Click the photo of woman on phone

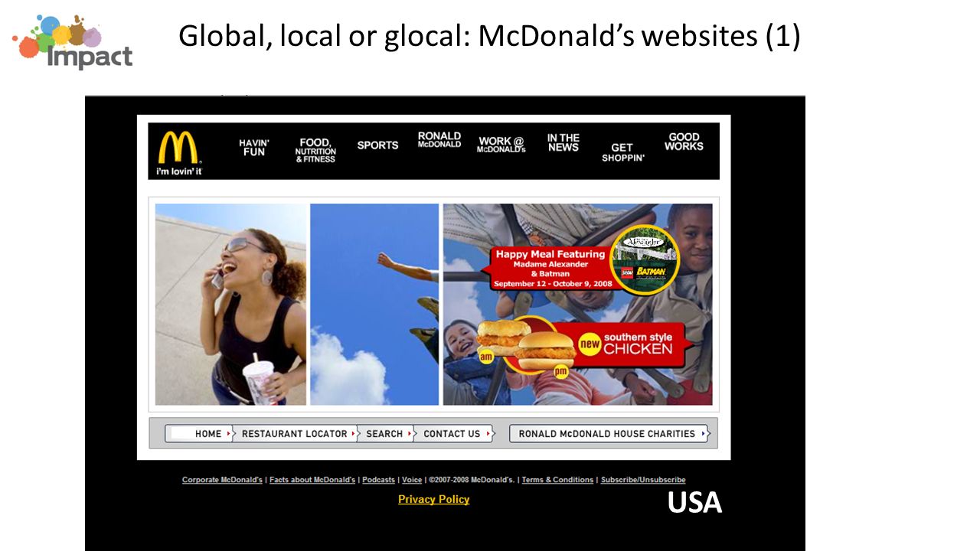[230, 305]
